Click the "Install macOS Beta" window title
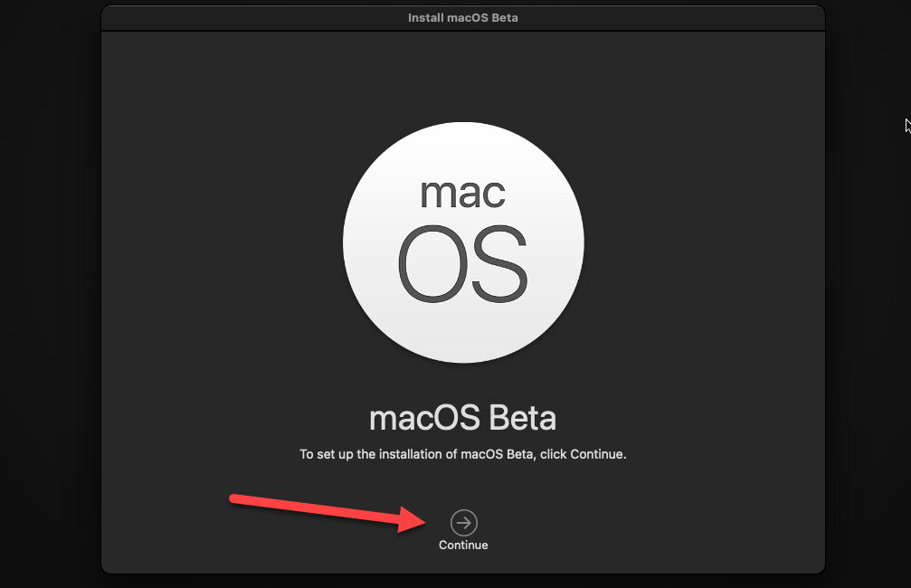This screenshot has height=588, width=911. tap(463, 17)
